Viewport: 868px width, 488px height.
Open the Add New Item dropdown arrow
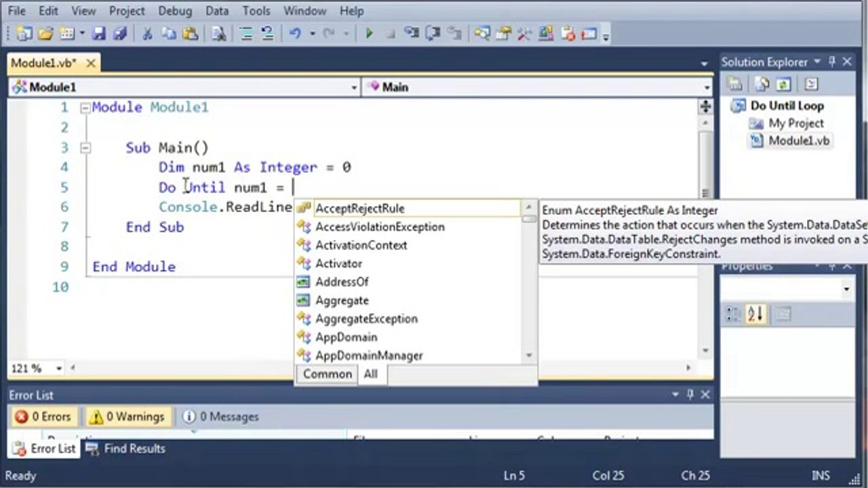82,33
